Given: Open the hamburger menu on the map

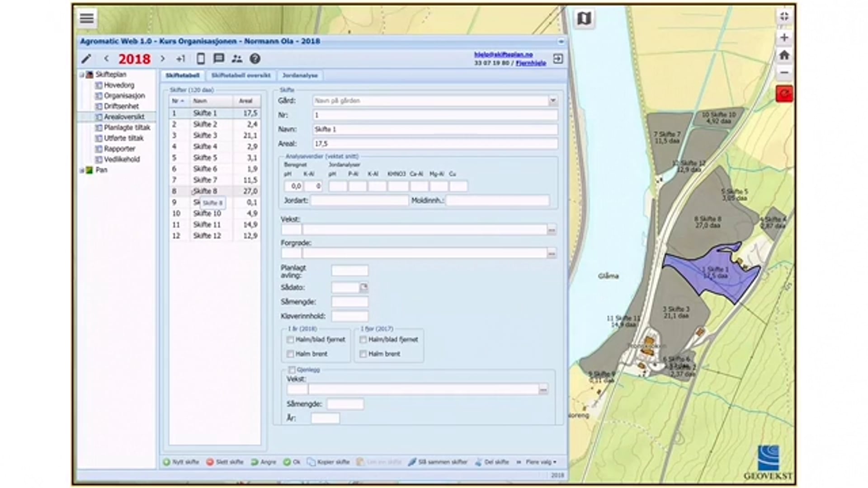Looking at the screenshot, I should [87, 18].
